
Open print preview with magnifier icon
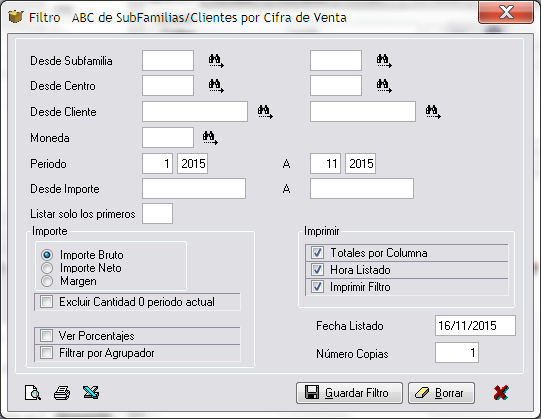point(33,393)
